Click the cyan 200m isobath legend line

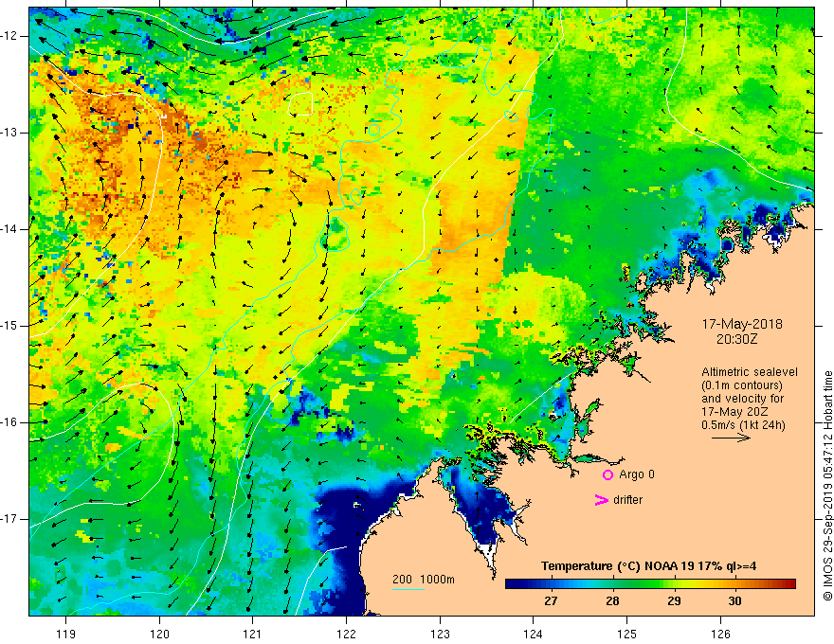tap(408, 589)
